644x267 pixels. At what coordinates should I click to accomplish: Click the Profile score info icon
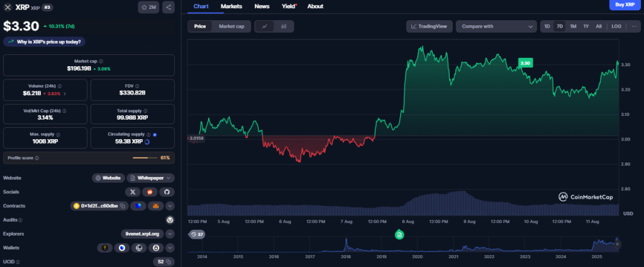pyautogui.click(x=37, y=158)
